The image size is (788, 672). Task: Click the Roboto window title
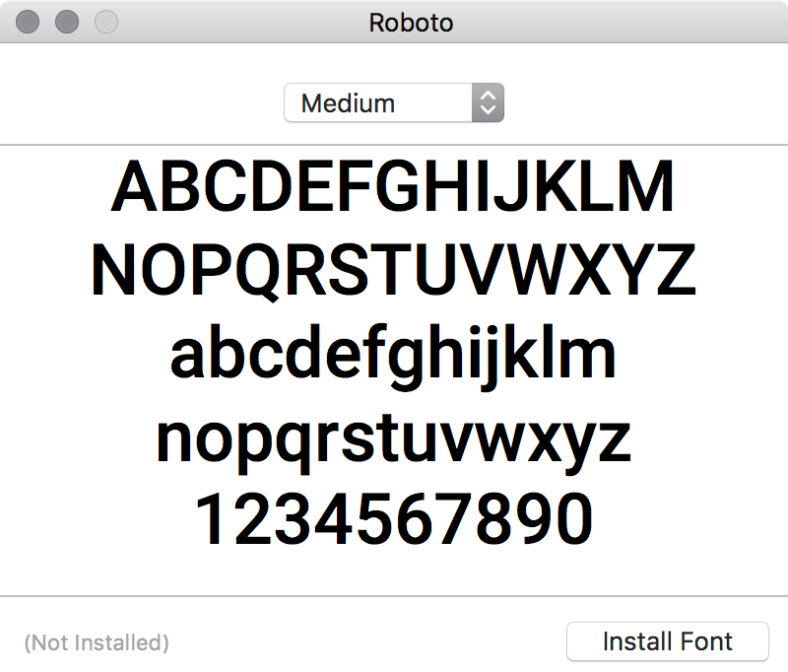click(411, 23)
